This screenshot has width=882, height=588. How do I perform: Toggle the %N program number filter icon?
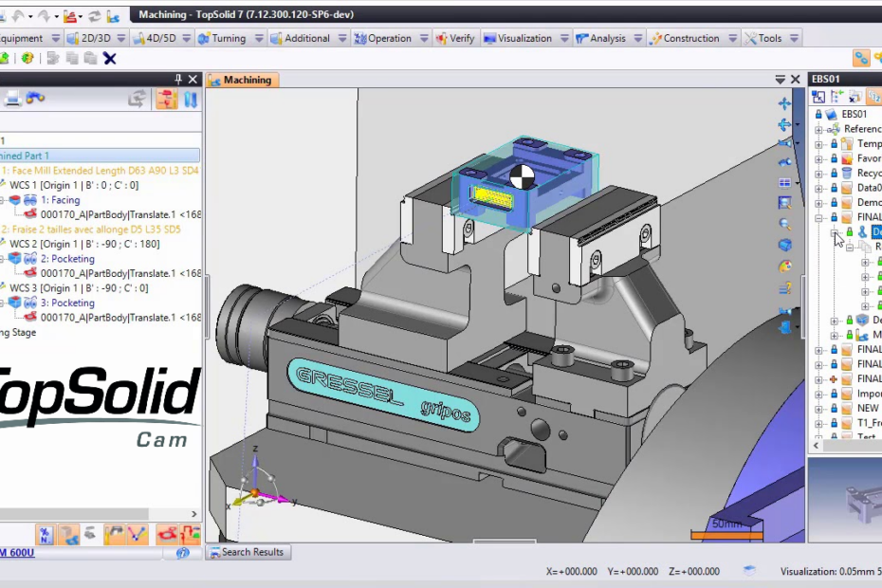pyautogui.click(x=46, y=535)
